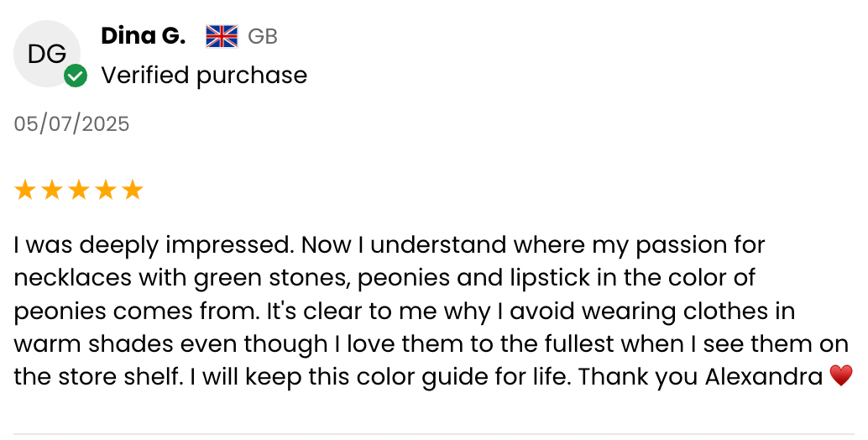Click the Verified purchase label

point(204,76)
